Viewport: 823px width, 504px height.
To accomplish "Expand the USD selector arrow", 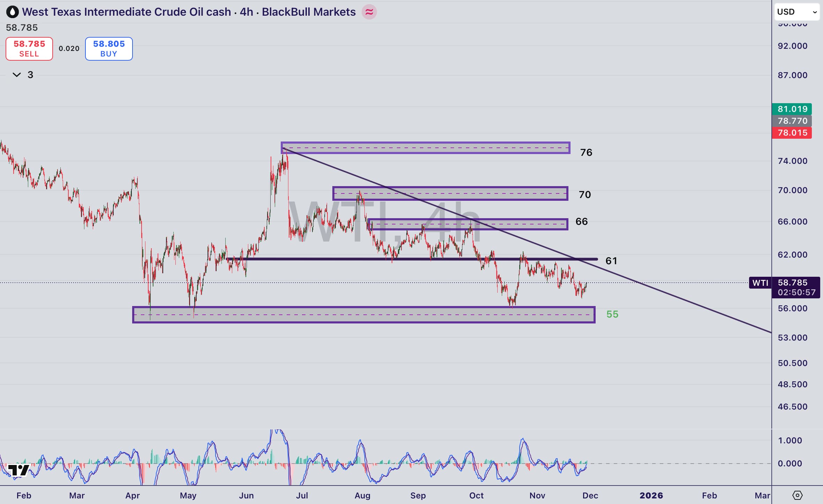I will (815, 12).
